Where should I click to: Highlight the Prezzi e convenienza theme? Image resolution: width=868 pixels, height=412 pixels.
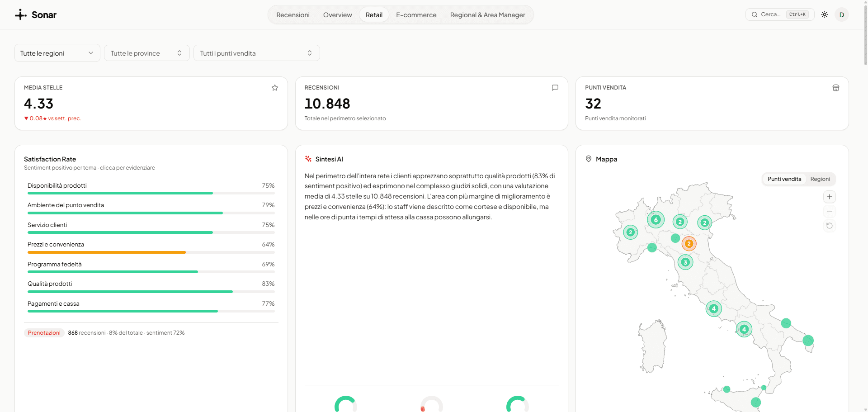point(151,247)
